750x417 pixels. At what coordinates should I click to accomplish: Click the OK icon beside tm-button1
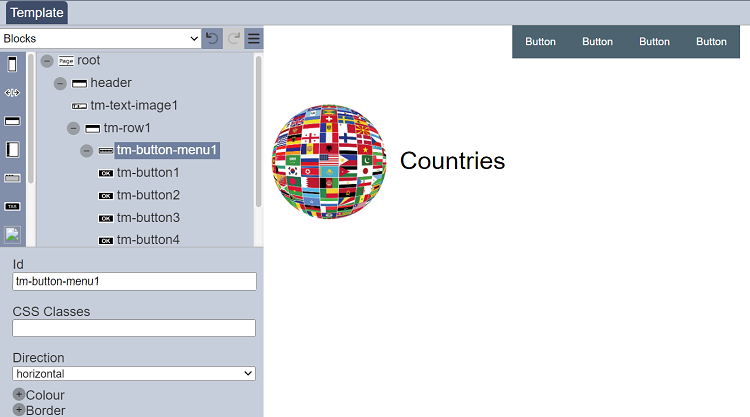point(106,173)
